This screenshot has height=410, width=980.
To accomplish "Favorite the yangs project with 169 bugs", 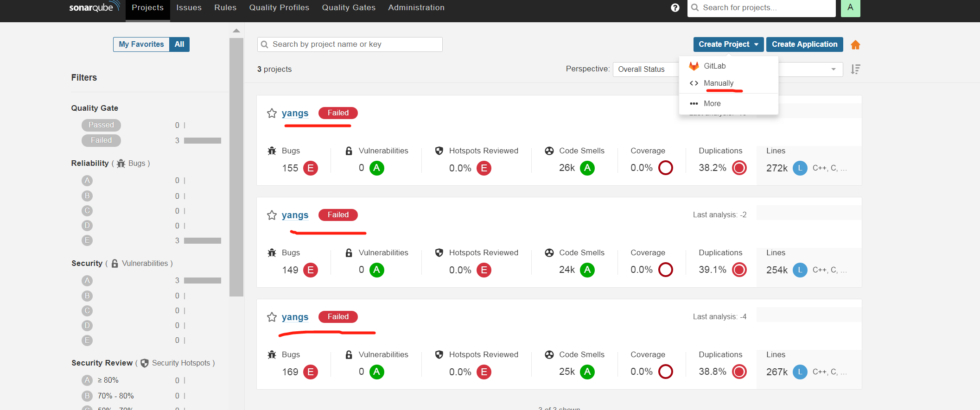I will (x=272, y=317).
